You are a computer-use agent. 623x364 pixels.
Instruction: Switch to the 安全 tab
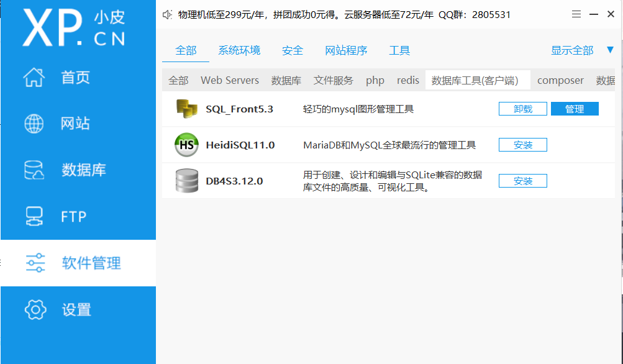pos(293,50)
